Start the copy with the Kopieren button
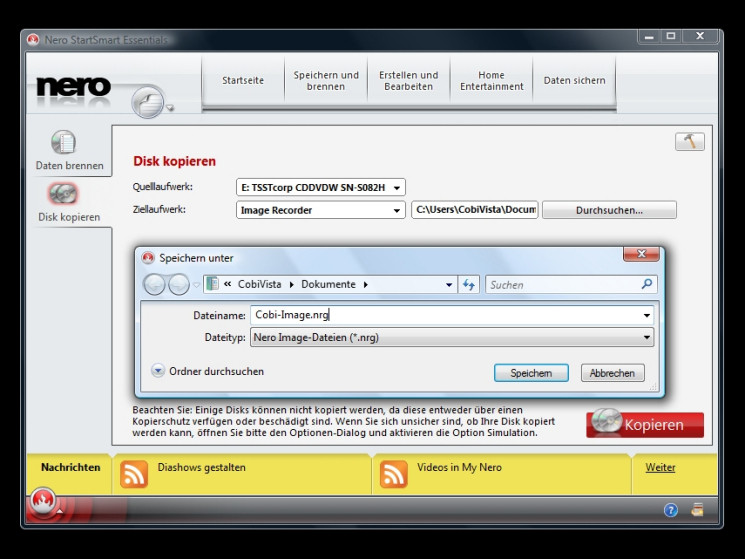 click(645, 424)
